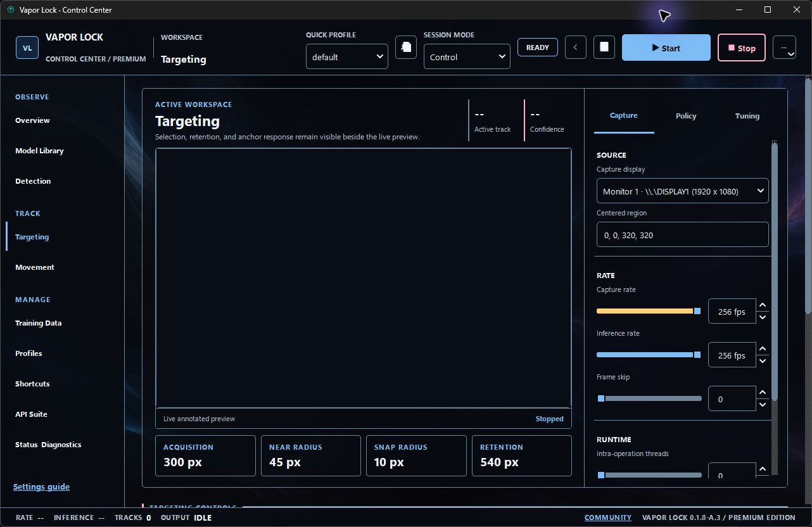Decrease Frame skip with down arrow
This screenshot has height=527, width=812.
pos(763,405)
